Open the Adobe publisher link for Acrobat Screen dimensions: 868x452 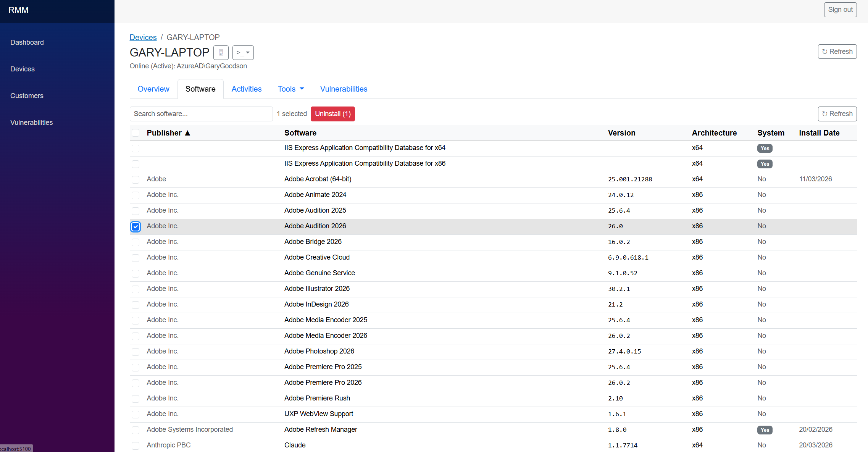point(156,179)
